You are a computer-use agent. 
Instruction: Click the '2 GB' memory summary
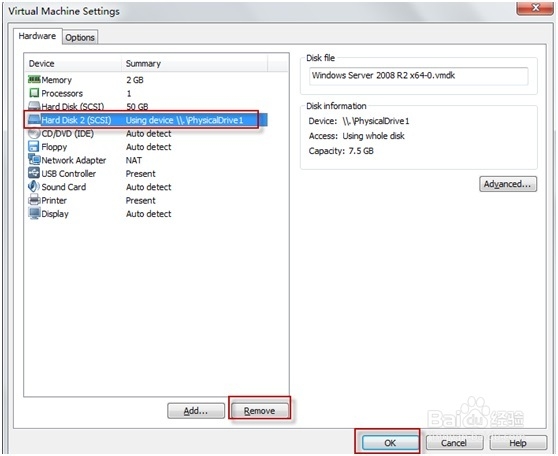[135, 80]
